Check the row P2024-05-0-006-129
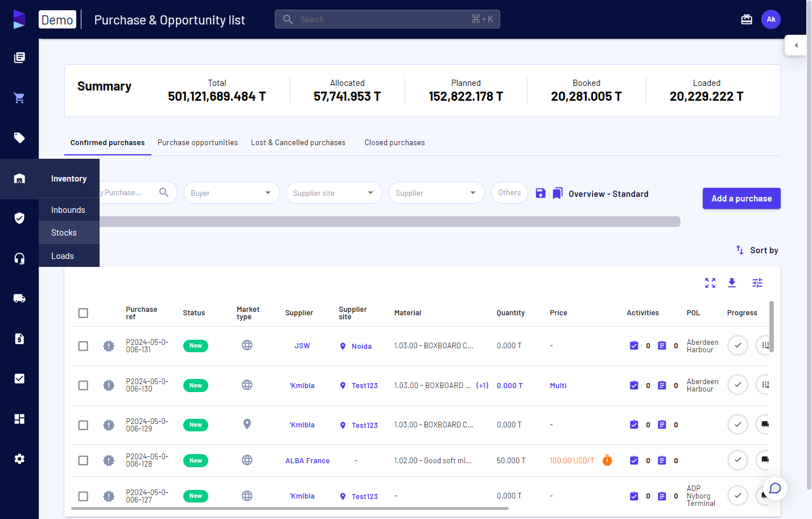This screenshot has height=519, width=812. click(83, 425)
